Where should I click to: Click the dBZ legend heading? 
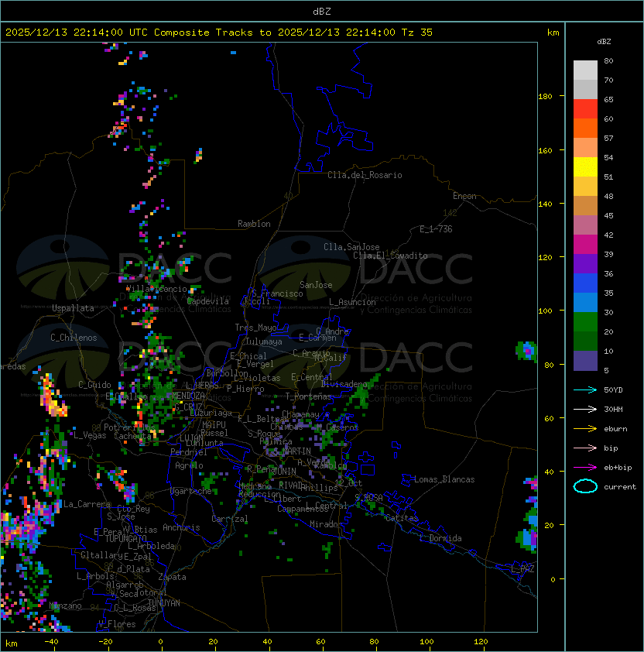click(604, 42)
